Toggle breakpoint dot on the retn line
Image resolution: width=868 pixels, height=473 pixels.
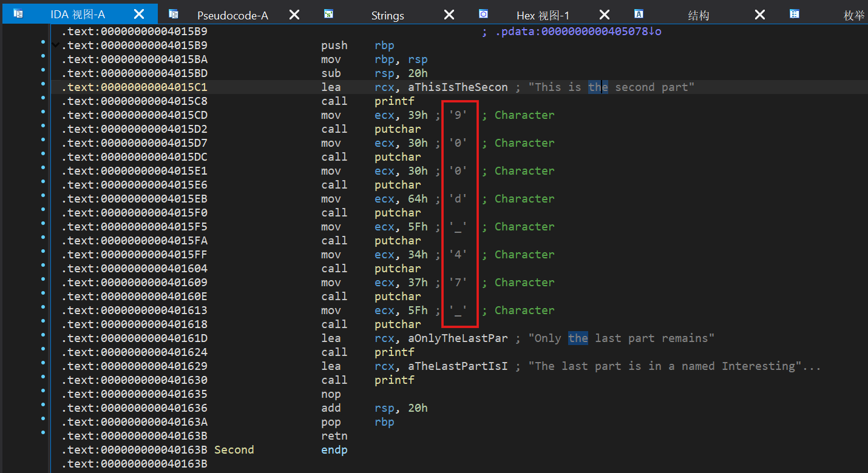coord(43,433)
